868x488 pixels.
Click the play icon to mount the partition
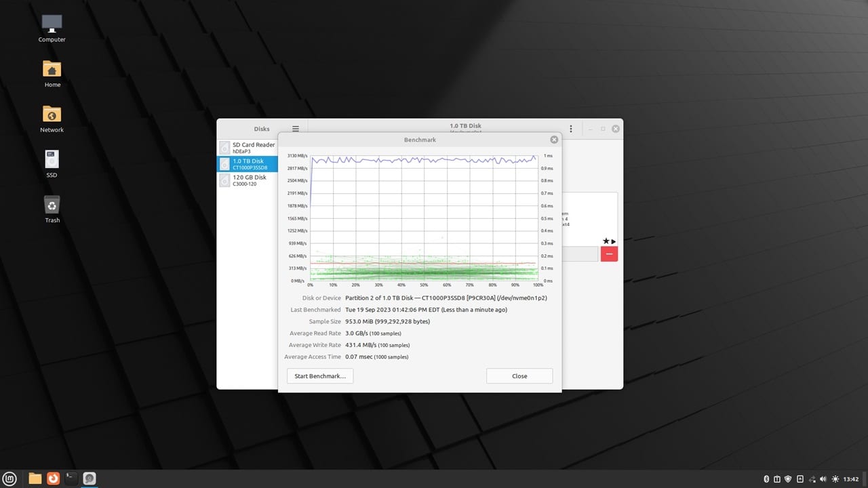pos(613,241)
